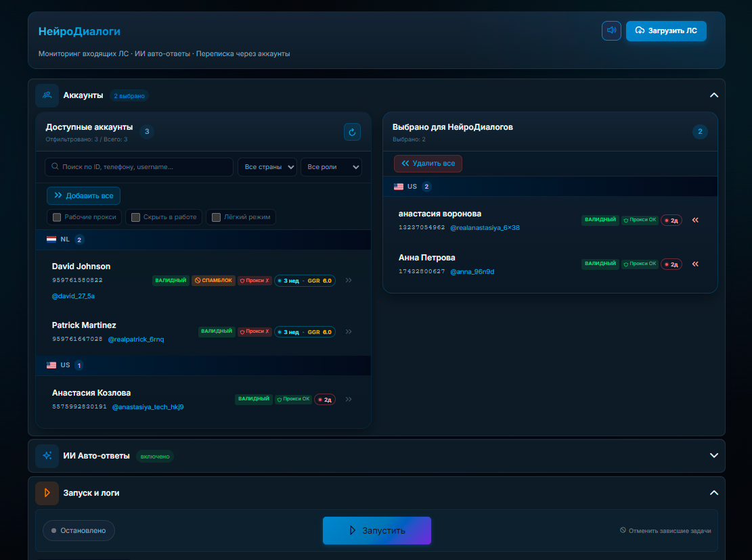Click the search magnifier icon in the account search

55,166
